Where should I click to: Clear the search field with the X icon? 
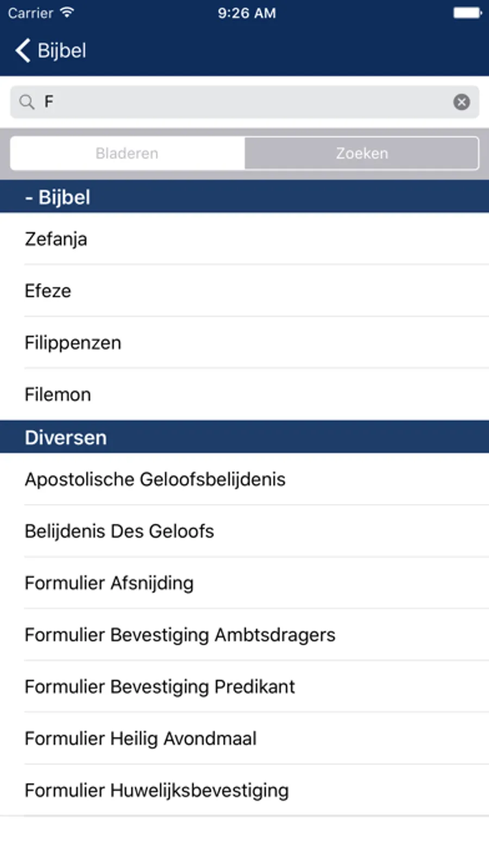pos(461,102)
